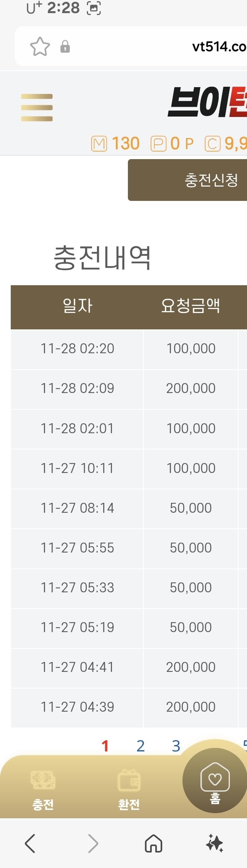Tap the P points balance icon
Screen dimensions: 247x868
pyautogui.click(x=158, y=144)
